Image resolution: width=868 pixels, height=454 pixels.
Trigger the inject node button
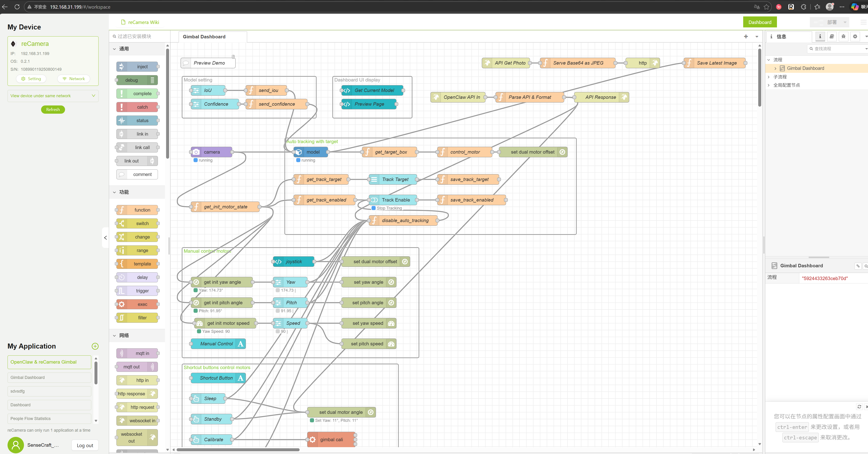121,67
